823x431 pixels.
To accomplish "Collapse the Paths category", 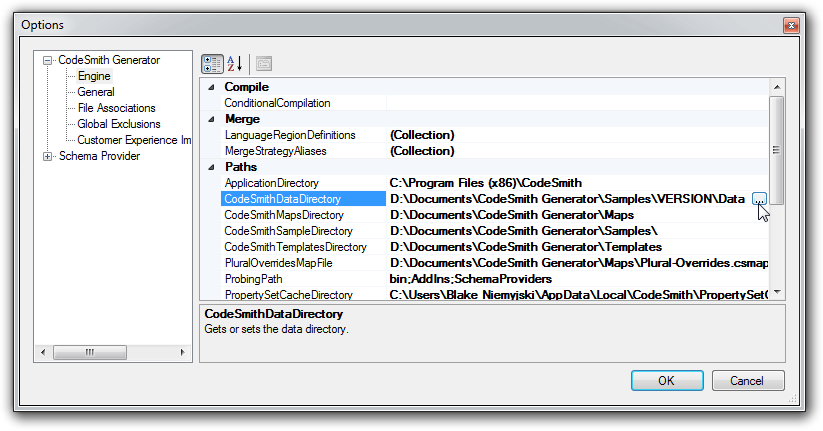I will pyautogui.click(x=211, y=167).
